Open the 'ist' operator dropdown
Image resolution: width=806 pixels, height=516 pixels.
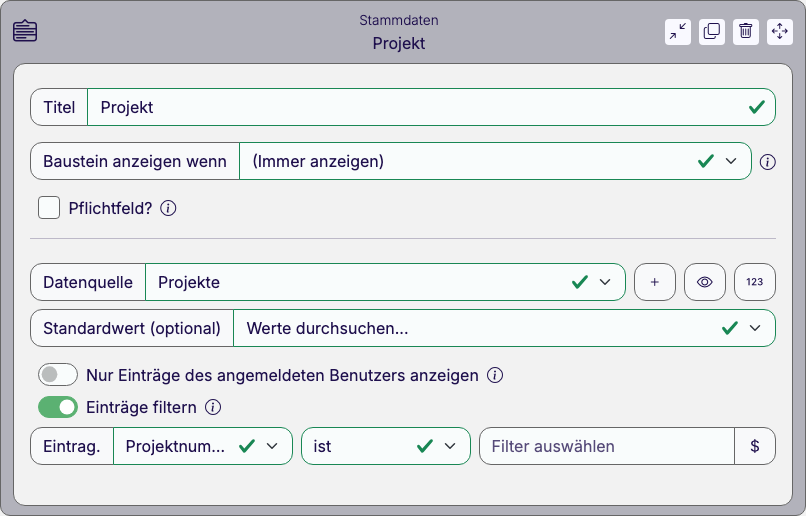pos(386,446)
